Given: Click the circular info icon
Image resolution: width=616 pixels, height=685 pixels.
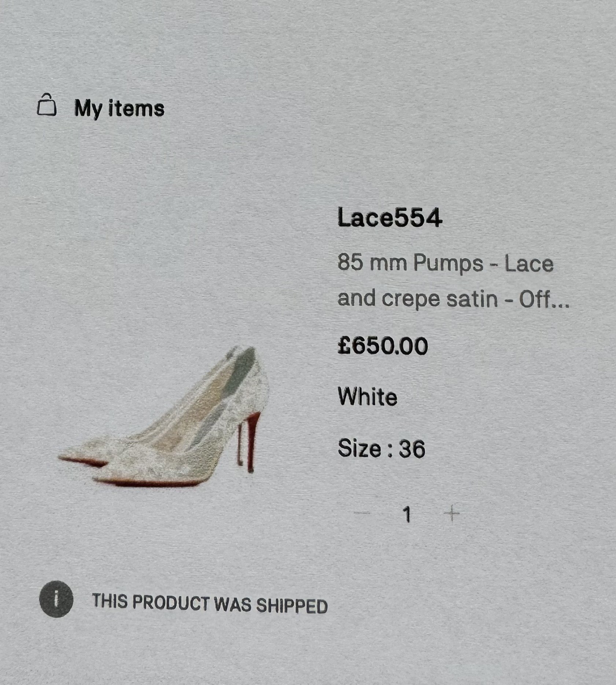Looking at the screenshot, I should click(56, 599).
